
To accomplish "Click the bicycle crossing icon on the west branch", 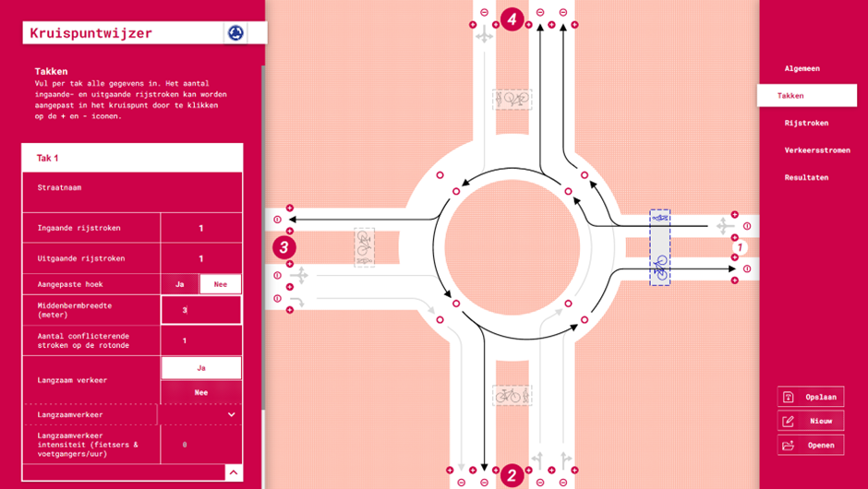I will tap(364, 247).
